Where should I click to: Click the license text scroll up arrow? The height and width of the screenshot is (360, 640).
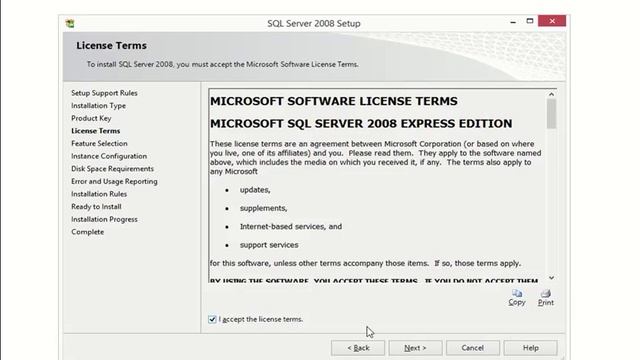[x=551, y=94]
